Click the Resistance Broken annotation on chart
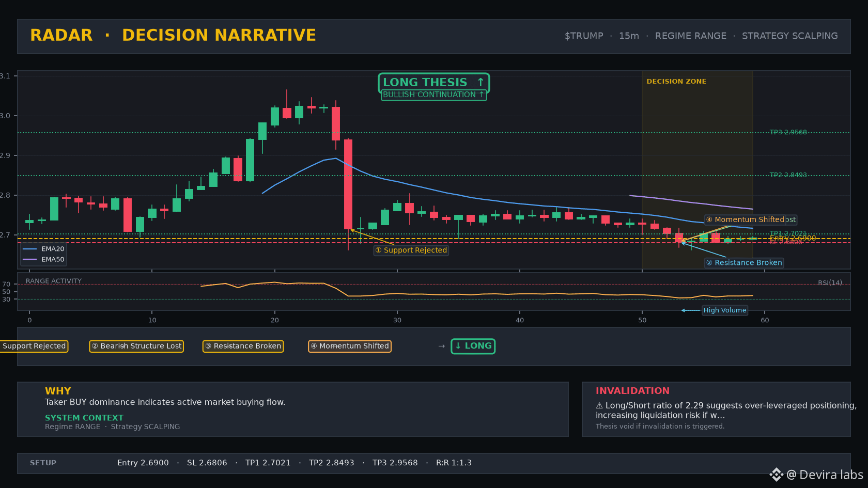 (744, 263)
